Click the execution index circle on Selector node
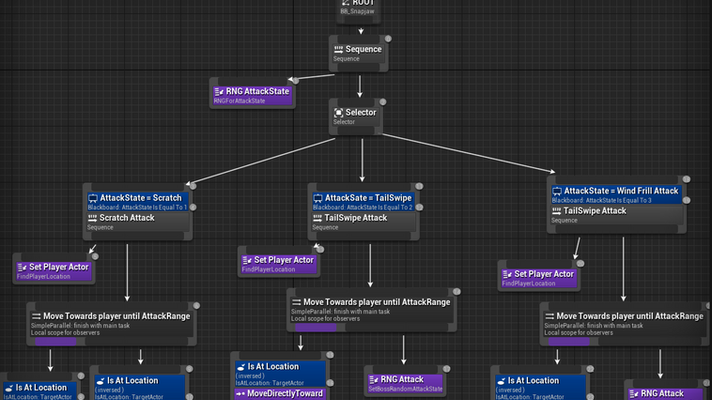The image size is (712, 400). (x=383, y=102)
